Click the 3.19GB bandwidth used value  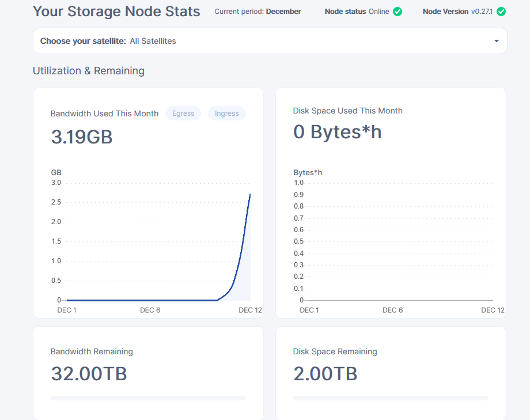click(x=82, y=137)
